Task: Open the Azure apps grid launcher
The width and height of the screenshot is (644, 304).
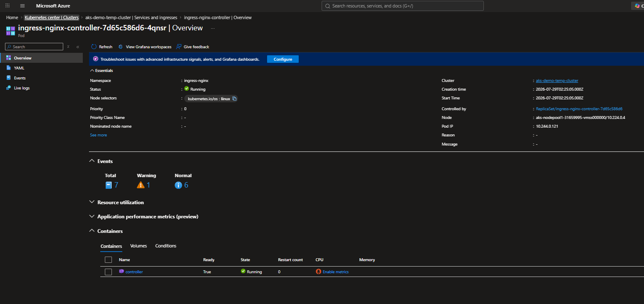Action: [7, 6]
